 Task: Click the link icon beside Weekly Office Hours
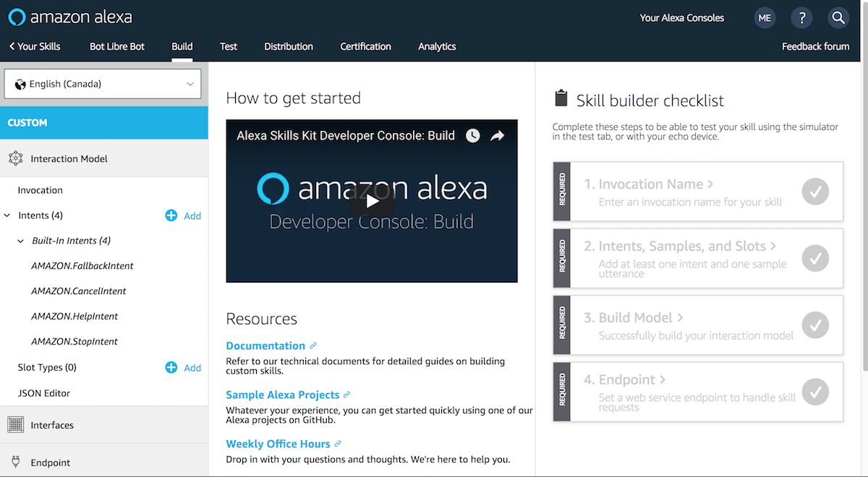338,444
